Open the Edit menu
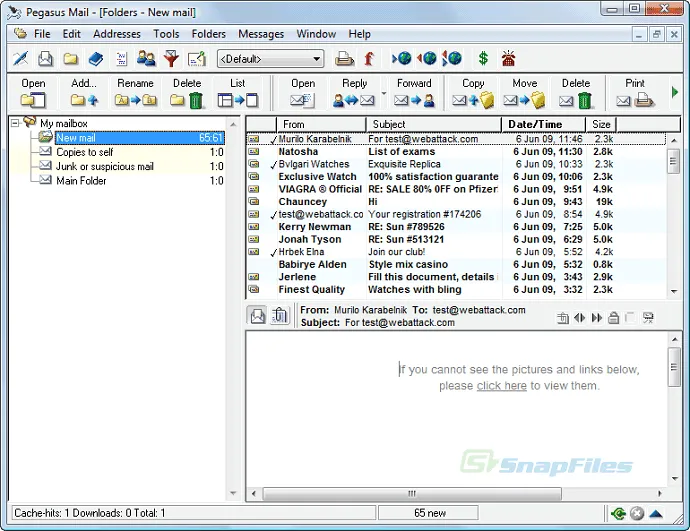 coord(71,34)
